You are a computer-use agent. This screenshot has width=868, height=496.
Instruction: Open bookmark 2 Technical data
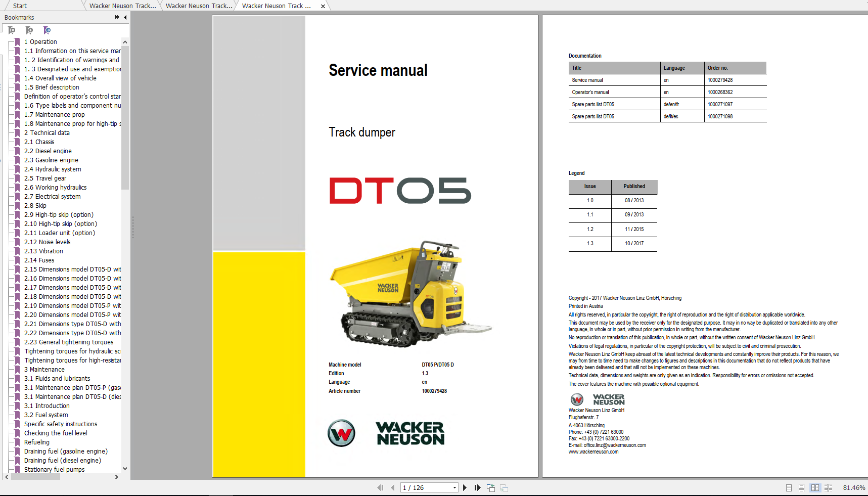[47, 133]
